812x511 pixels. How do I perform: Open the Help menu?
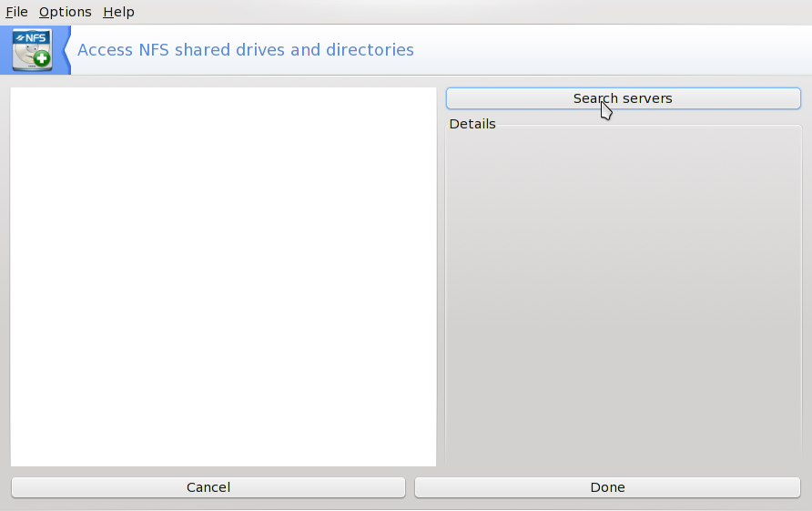coord(118,12)
